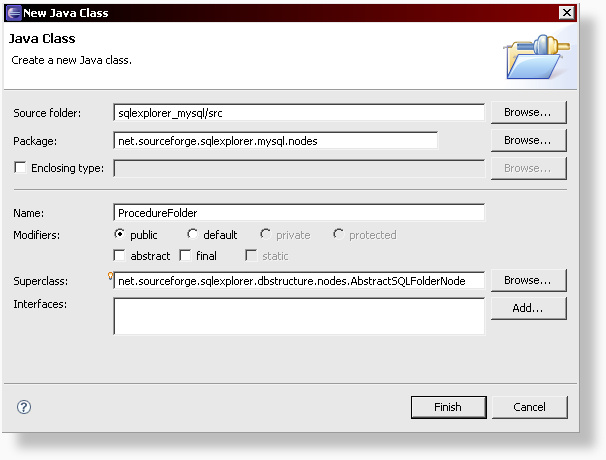The height and width of the screenshot is (460, 606).
Task: Click Browse next to Enclosing type
Action: [528, 168]
